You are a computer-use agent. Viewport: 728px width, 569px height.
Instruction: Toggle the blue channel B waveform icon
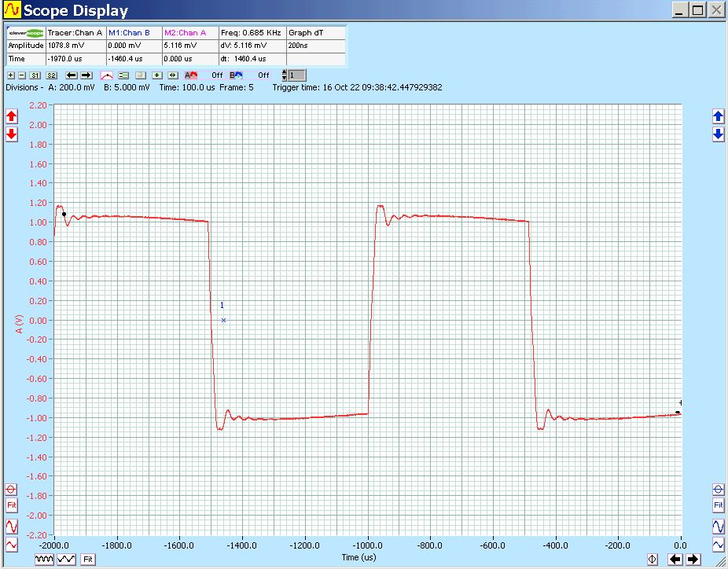coord(236,75)
